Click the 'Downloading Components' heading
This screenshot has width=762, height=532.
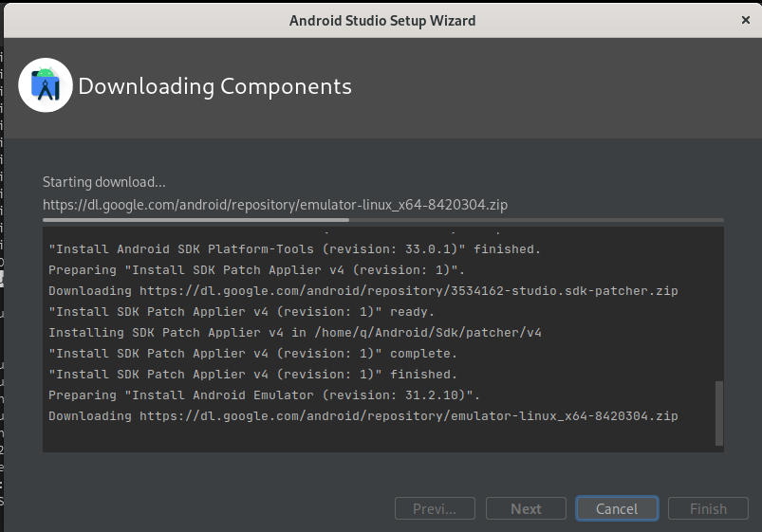[x=214, y=86]
